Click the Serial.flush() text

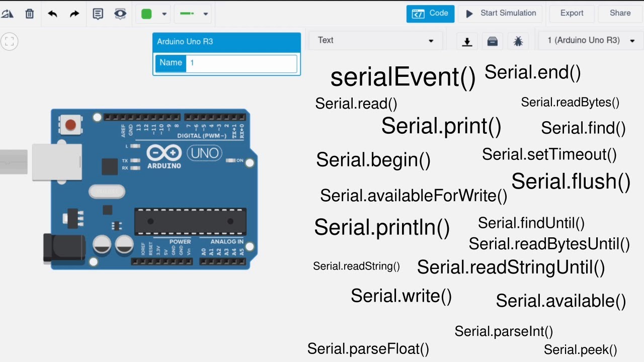click(571, 181)
